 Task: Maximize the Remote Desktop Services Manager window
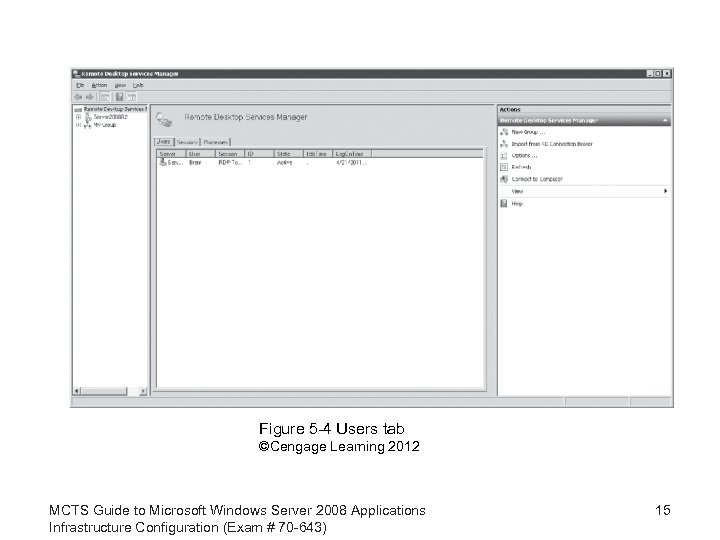658,73
